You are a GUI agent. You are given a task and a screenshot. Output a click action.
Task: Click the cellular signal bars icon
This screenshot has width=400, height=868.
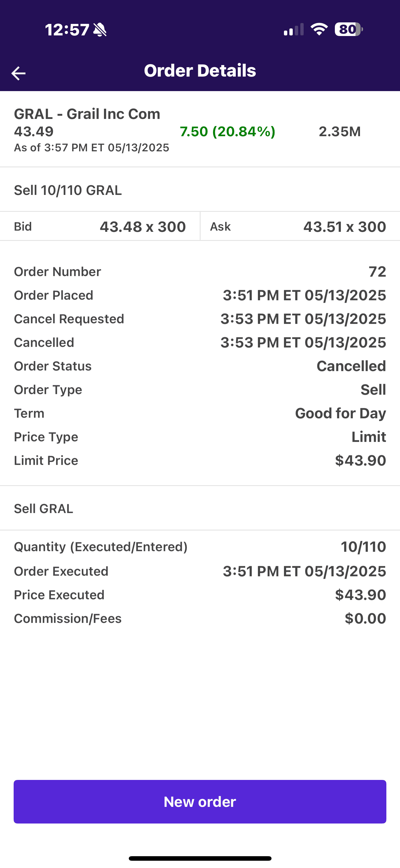pos(293,30)
